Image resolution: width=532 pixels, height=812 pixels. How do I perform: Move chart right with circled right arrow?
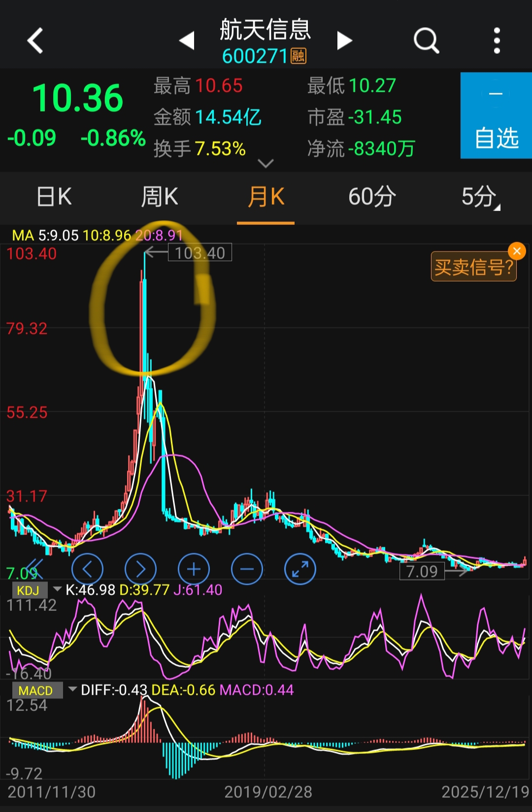(x=140, y=569)
